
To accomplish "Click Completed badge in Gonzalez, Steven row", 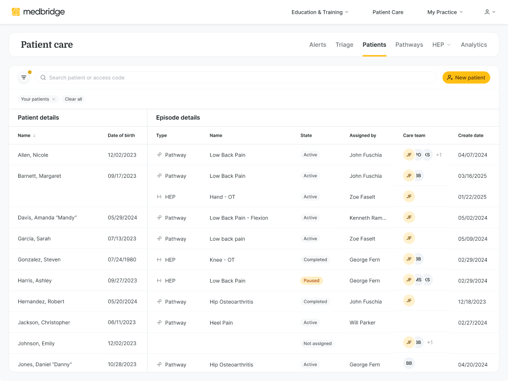I will coord(315,260).
